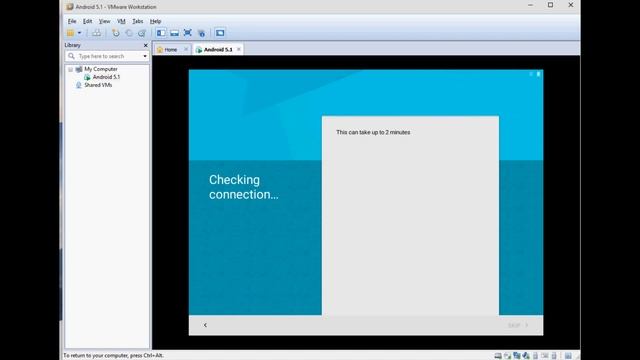Open the Edit menu
Image resolution: width=640 pixels, height=360 pixels.
tap(87, 21)
